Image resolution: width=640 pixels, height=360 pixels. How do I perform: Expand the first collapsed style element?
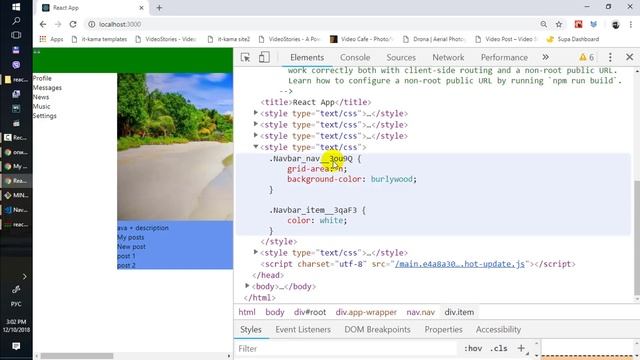(256, 113)
